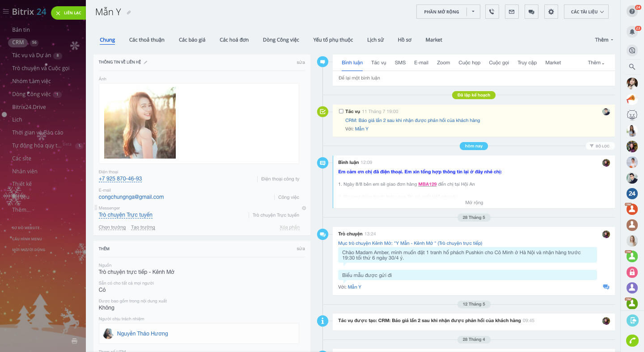The height and width of the screenshot is (352, 644).
Task: Expand Thêm in the top tab bar
Action: [x=604, y=40]
